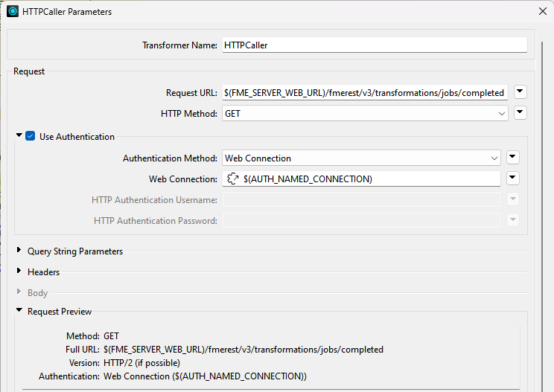Open the Authentication Method combo box
Viewport: 554px width, 392px height.
pyautogui.click(x=361, y=158)
